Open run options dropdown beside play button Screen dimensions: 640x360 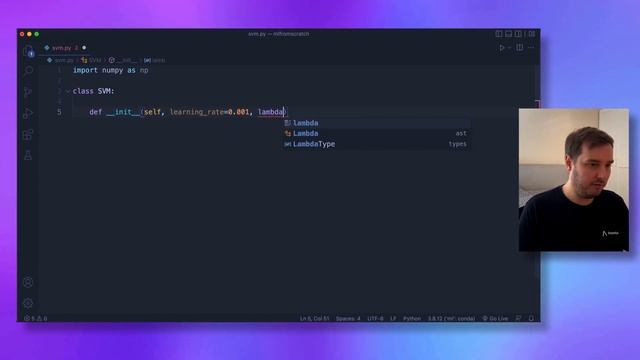click(x=509, y=48)
